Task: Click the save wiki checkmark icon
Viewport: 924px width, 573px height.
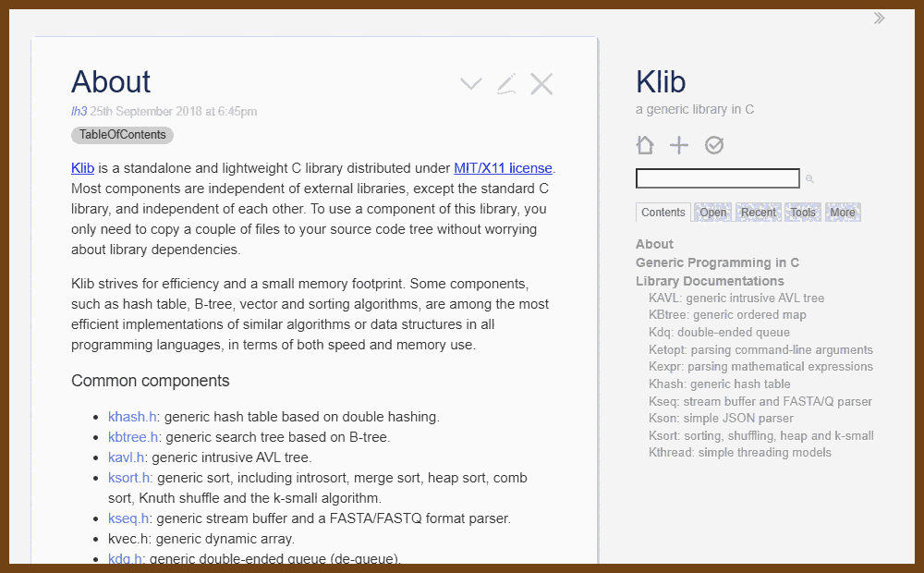Action: coord(714,145)
